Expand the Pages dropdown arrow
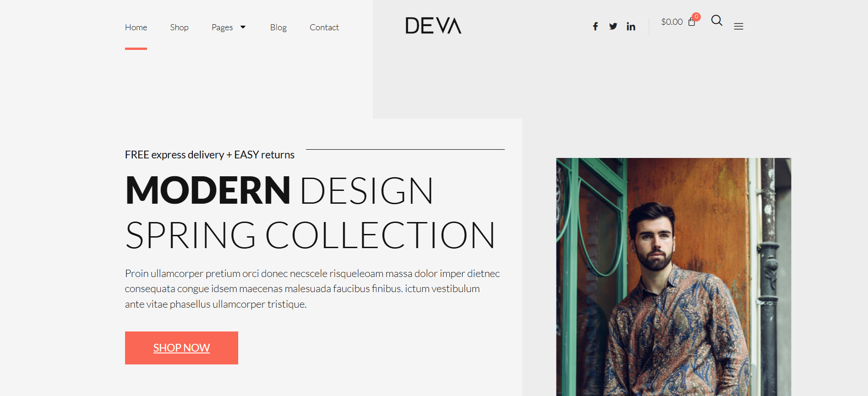This screenshot has height=396, width=868. [x=243, y=27]
